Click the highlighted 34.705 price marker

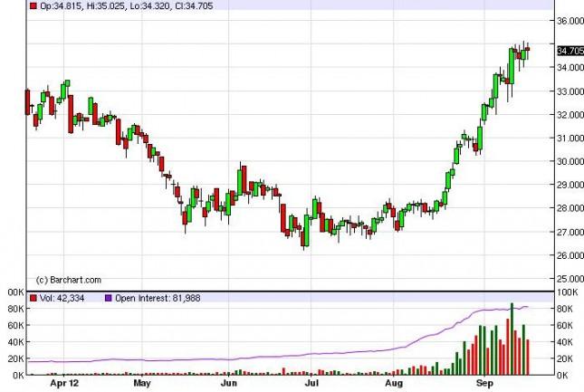(570, 51)
